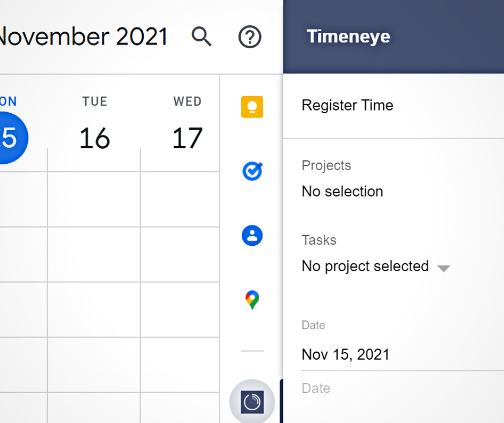The width and height of the screenshot is (504, 423).
Task: Open Google Contacts side panel
Action: (x=253, y=236)
